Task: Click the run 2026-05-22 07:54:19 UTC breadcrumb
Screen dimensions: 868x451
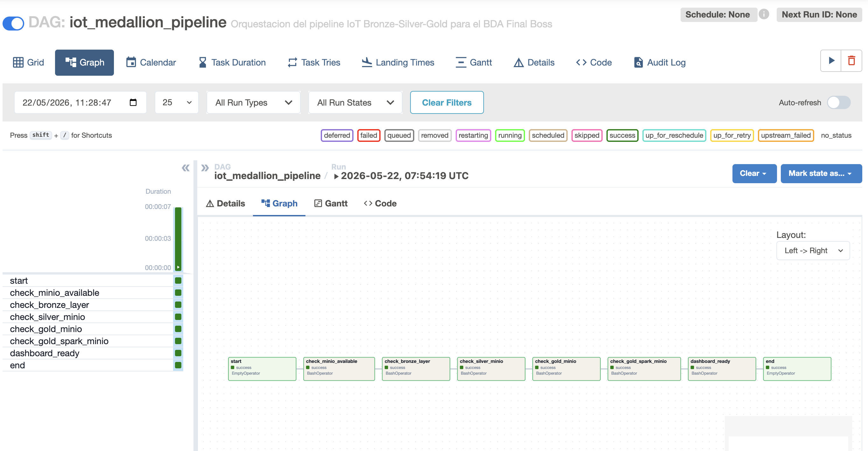Action: [x=401, y=176]
